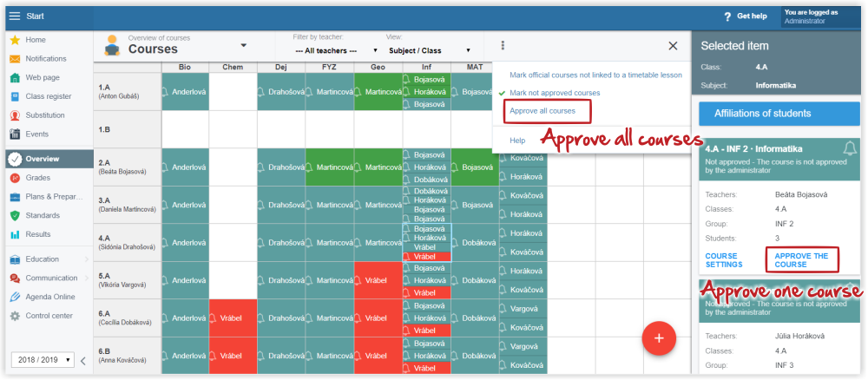
Task: Toggle bell on 4.A INF 2 card
Action: [850, 148]
